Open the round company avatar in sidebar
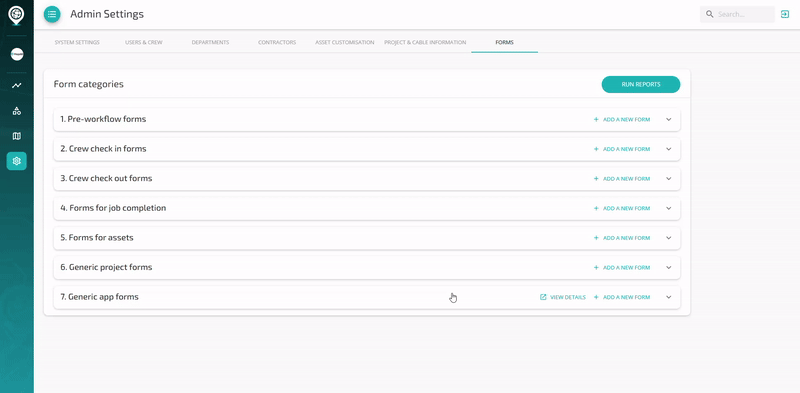 pyautogui.click(x=17, y=54)
